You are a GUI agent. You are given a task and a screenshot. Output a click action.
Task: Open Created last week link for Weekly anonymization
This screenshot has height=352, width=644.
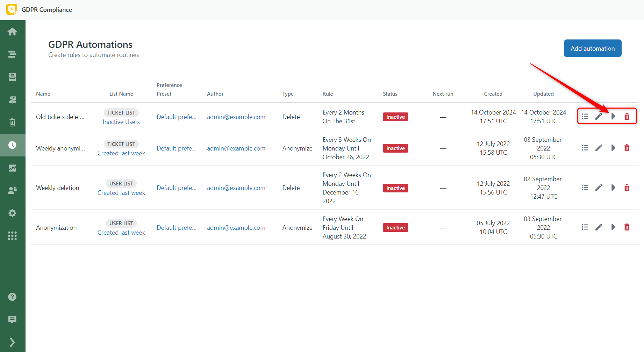[x=121, y=153]
